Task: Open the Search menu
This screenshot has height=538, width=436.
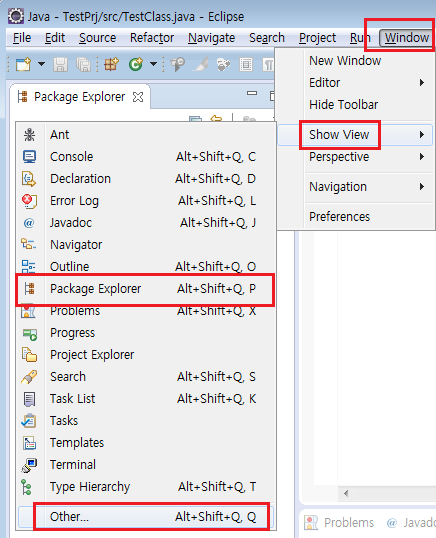Action: tap(267, 38)
